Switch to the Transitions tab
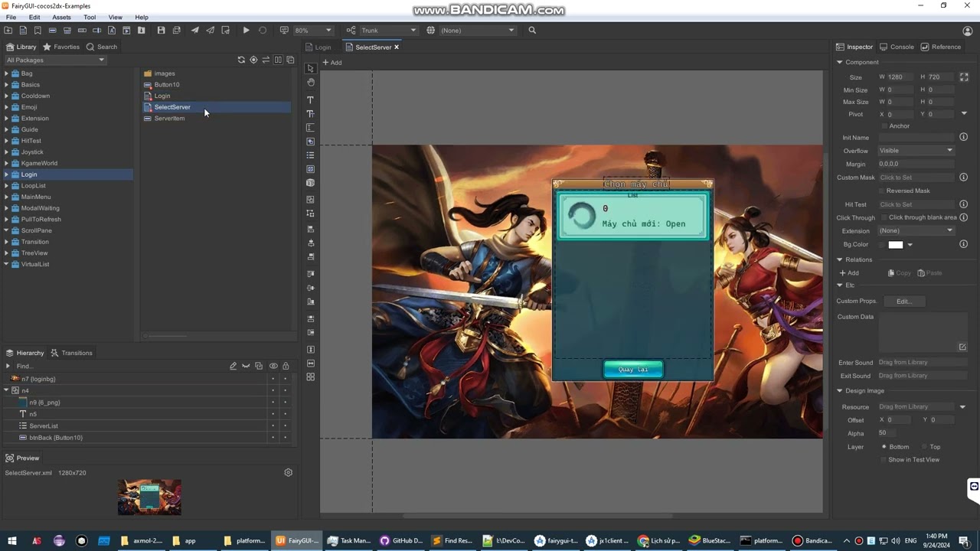This screenshot has width=980, height=551. click(x=71, y=353)
